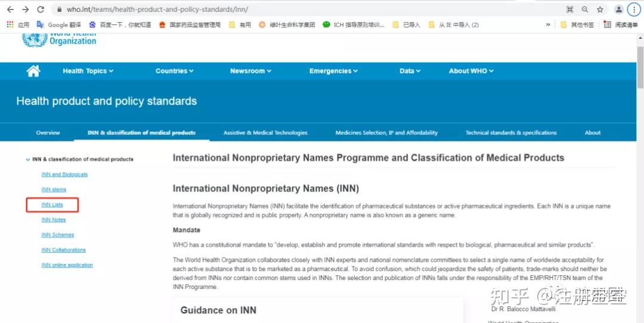644x323 pixels.
Task: Click the address bar URL
Action: [x=157, y=10]
